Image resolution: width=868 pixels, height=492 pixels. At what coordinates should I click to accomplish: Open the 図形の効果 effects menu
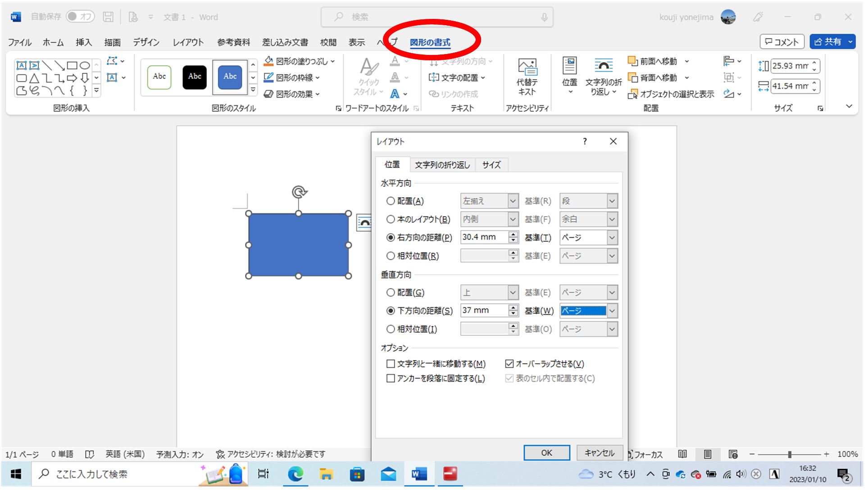tap(292, 94)
